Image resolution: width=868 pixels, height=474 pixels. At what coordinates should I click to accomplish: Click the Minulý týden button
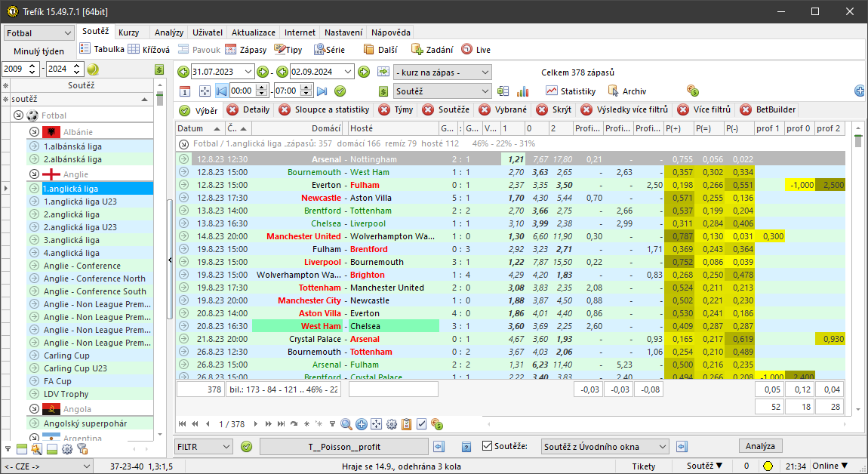pyautogui.click(x=38, y=51)
